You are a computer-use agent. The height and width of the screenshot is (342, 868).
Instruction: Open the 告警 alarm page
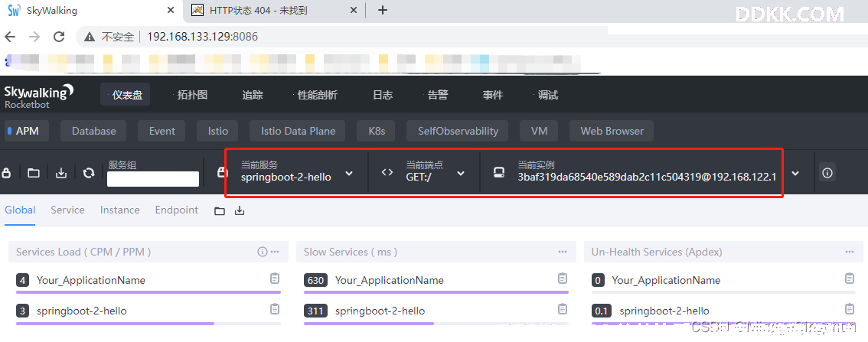click(437, 95)
